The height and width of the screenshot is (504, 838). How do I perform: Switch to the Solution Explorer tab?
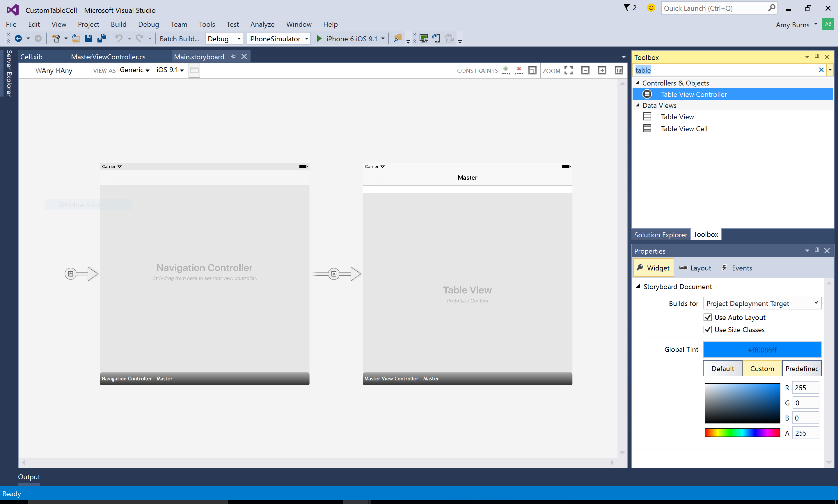660,234
